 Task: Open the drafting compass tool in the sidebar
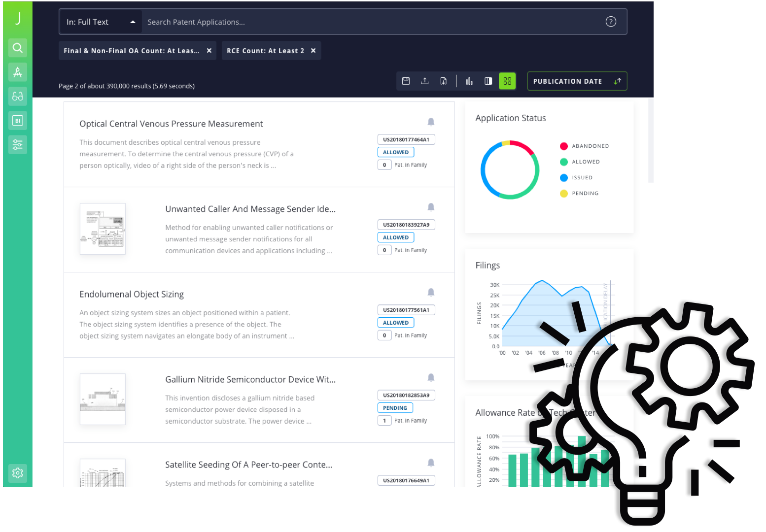point(18,72)
